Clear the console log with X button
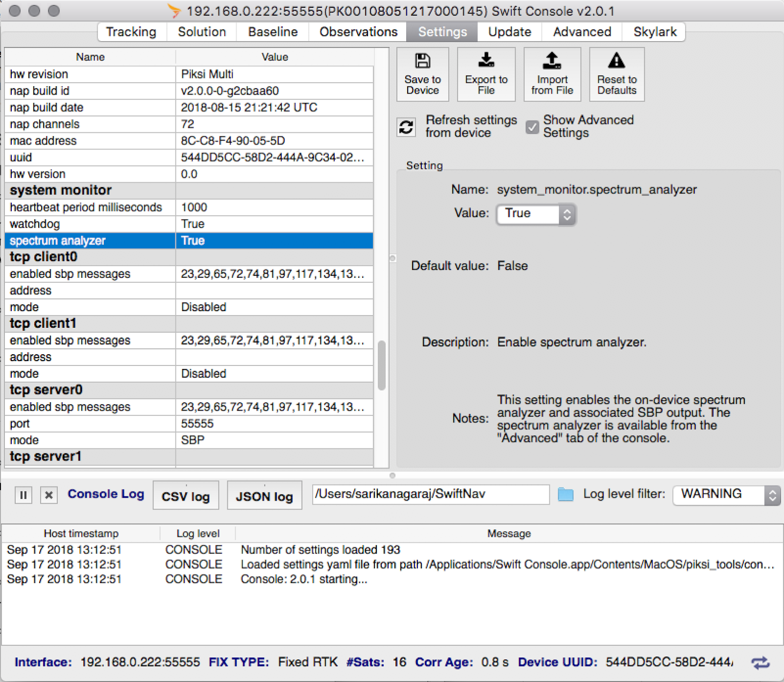 point(49,495)
